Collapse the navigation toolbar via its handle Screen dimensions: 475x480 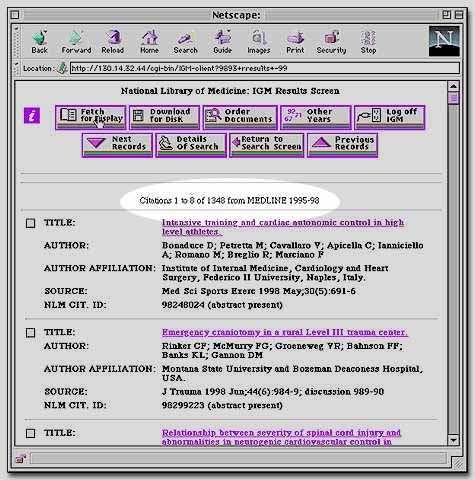pyautogui.click(x=17, y=42)
